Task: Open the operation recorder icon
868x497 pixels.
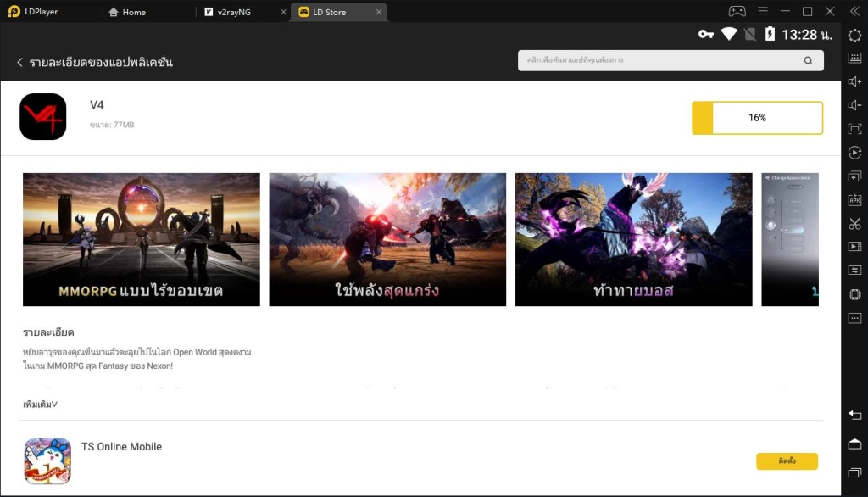Action: 854,153
